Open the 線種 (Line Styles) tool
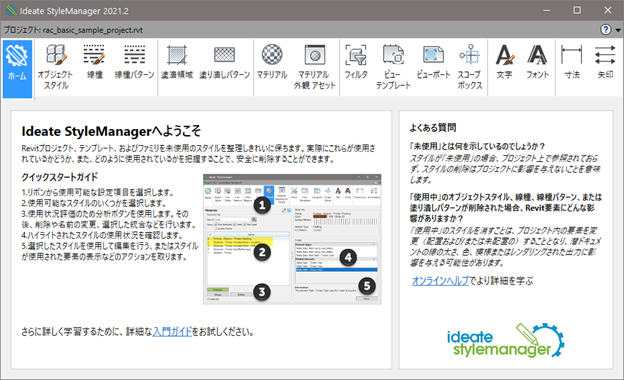This screenshot has width=624, height=380. [94, 62]
